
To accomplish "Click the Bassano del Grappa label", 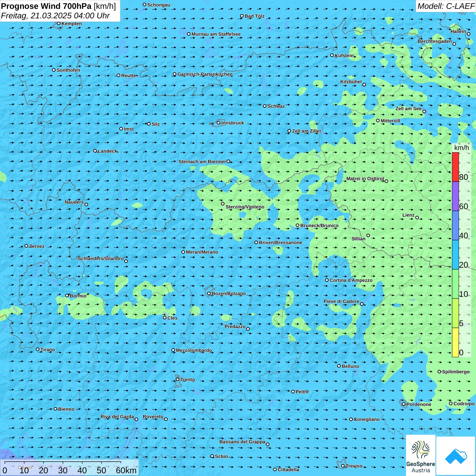I will [242, 442].
